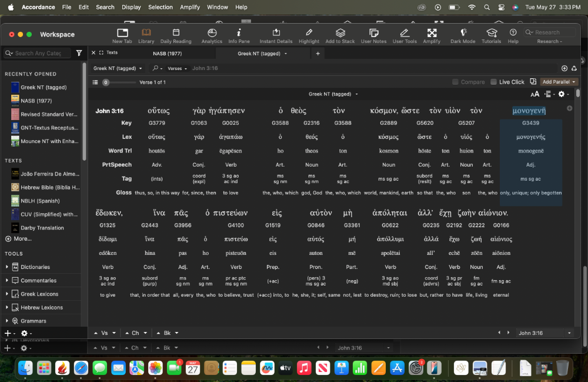The height and width of the screenshot is (382, 588).
Task: Select the Highlight pen tool
Action: pos(309,36)
